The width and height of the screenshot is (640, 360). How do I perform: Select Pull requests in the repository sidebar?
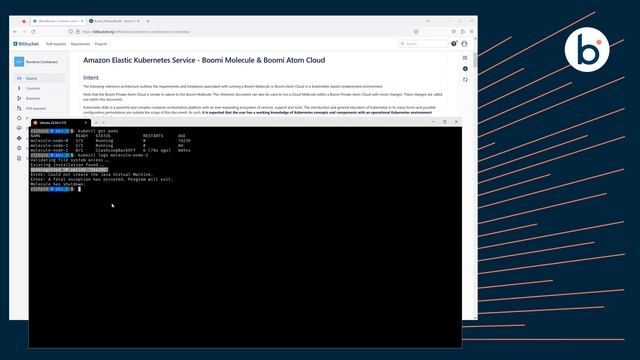tap(36, 109)
